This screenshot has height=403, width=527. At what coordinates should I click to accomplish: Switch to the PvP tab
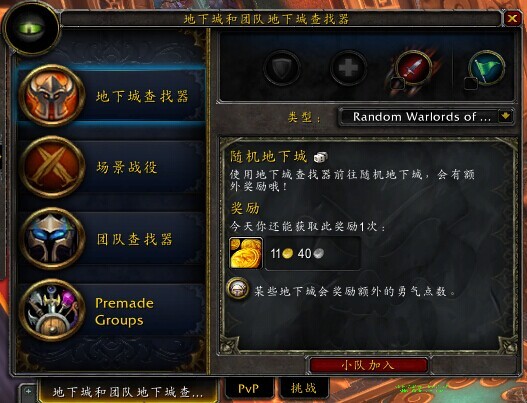[248, 389]
